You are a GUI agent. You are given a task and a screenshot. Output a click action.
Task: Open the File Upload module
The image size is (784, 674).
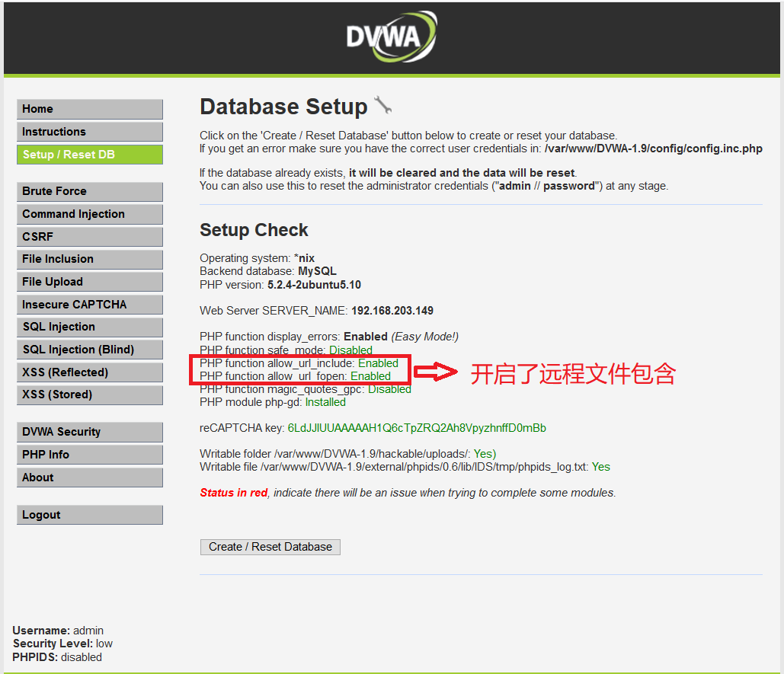[89, 281]
